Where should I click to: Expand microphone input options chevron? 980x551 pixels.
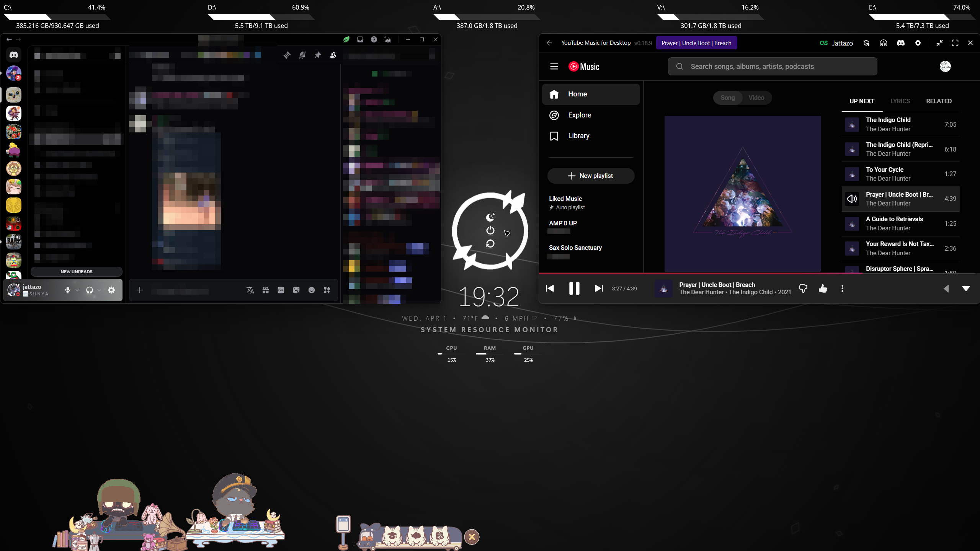77,290
